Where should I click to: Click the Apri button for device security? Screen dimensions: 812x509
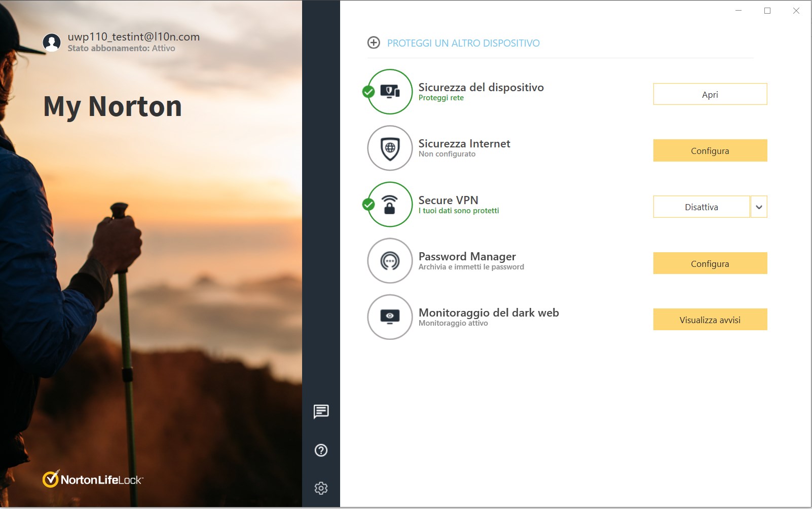[710, 94]
